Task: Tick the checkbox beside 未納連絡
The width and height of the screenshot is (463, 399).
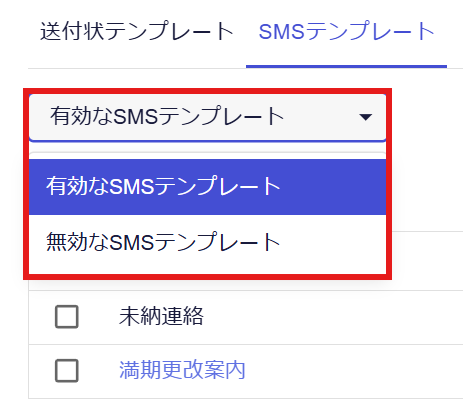Action: pyautogui.click(x=67, y=317)
